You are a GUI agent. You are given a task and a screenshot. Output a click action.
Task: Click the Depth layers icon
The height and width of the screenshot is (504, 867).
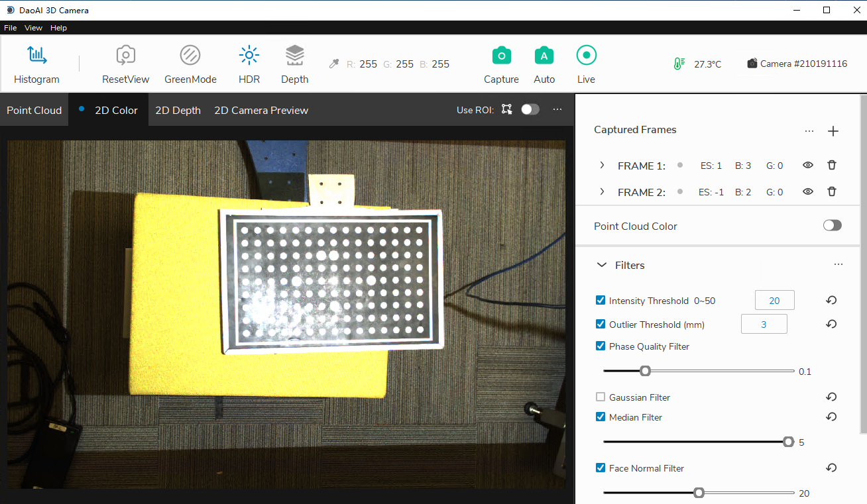click(x=294, y=56)
